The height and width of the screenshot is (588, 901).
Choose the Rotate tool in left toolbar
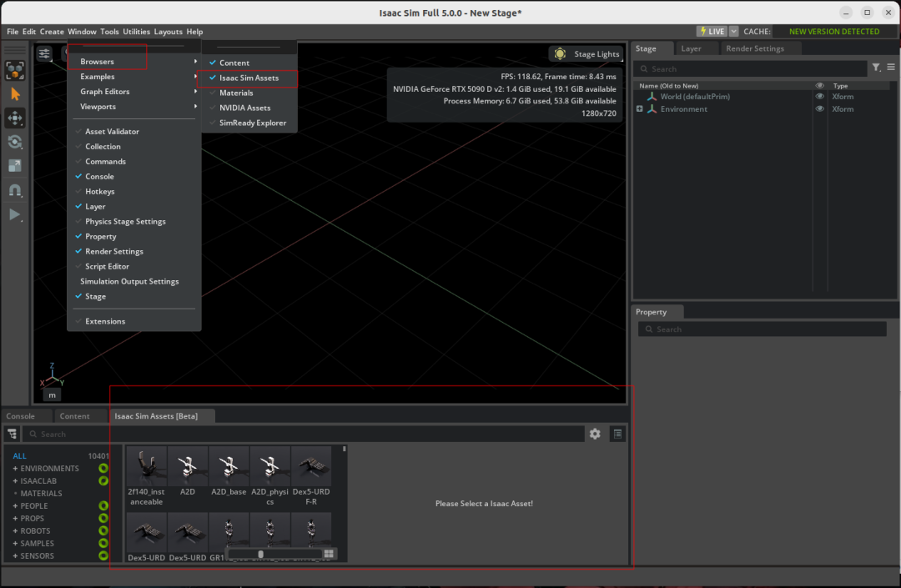click(15, 142)
